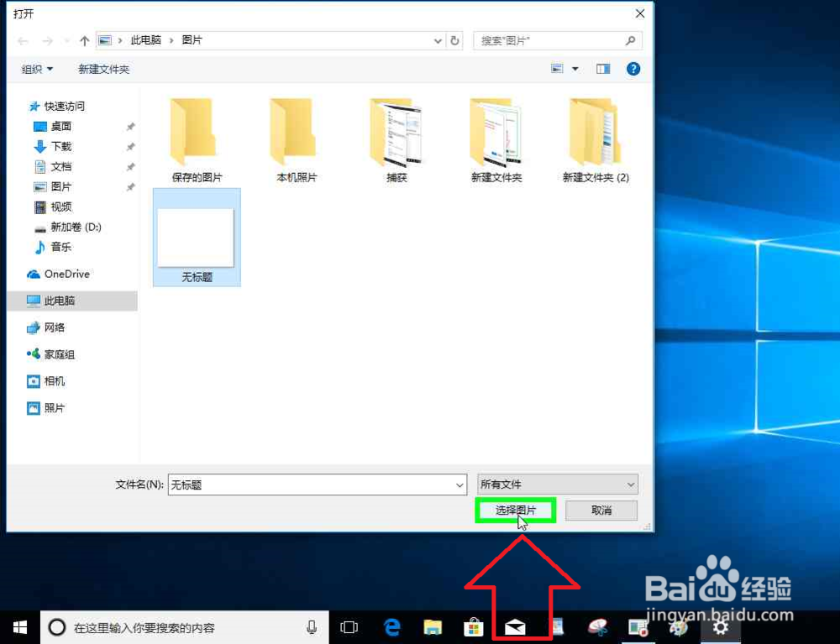The image size is (840, 644).
Task: Select the 本机照片 folder
Action: [x=297, y=140]
